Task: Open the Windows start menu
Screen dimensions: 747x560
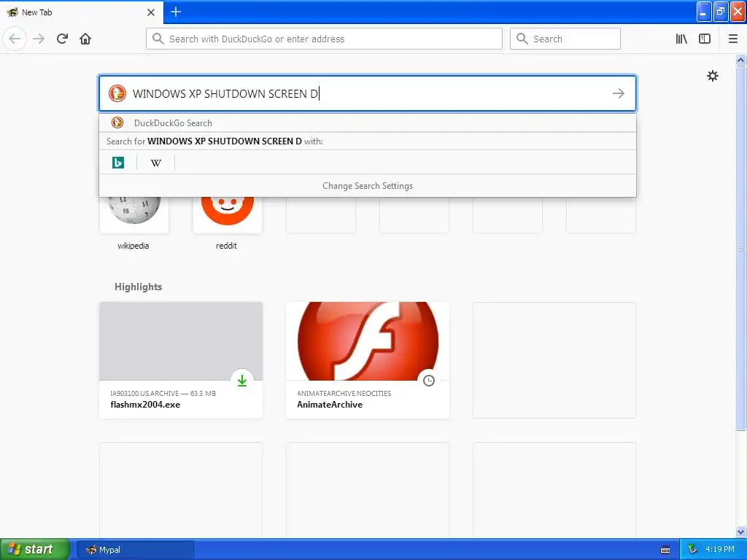Action: tap(35, 549)
